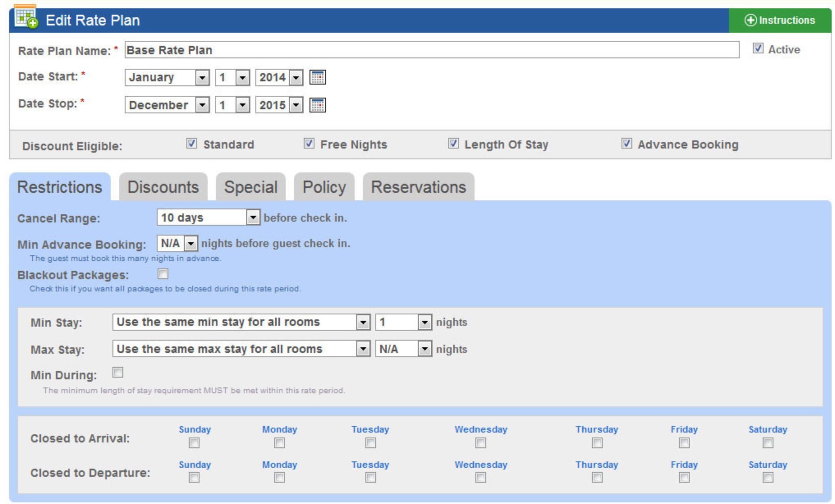Check the Min During checkbox

(118, 372)
